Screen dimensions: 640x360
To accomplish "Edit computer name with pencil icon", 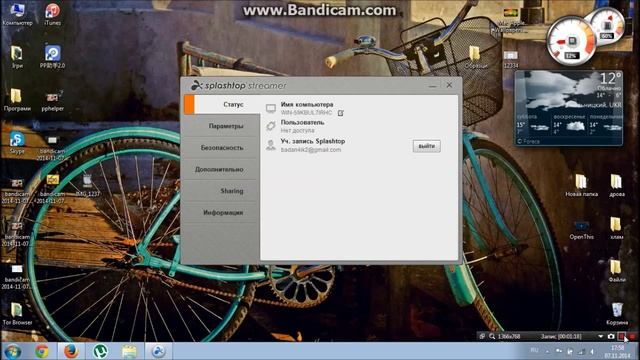I will (x=341, y=113).
